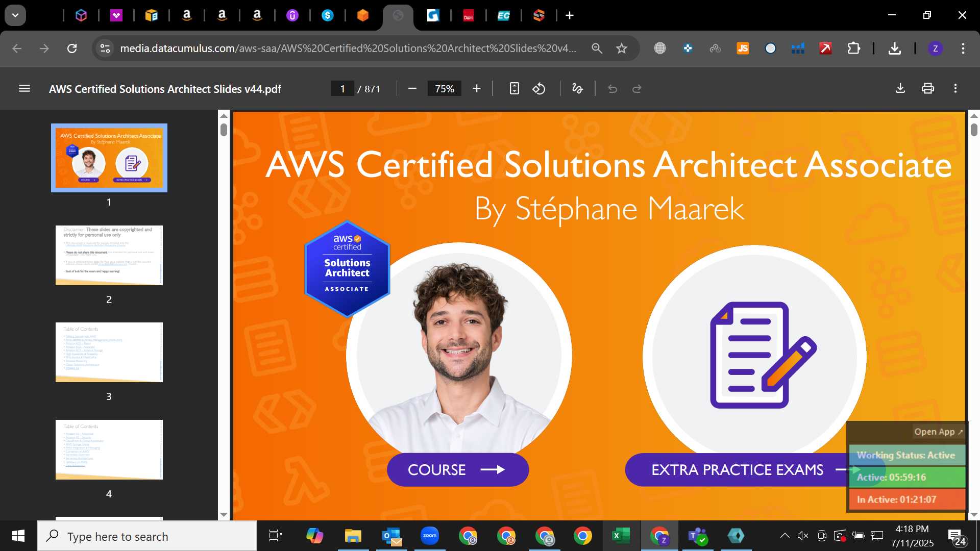Screen dimensions: 980x551
Task: Print the PDF document
Action: 928,89
